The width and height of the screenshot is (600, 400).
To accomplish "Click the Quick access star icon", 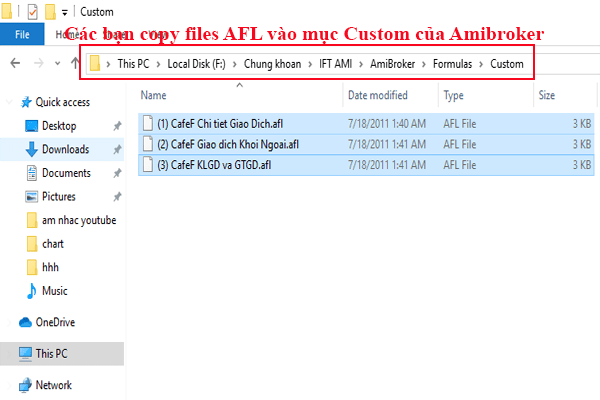I will coord(26,102).
